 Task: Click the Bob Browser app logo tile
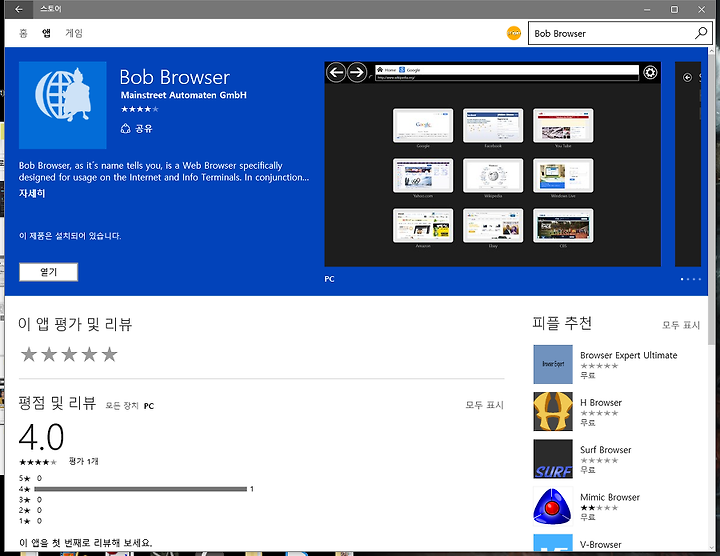pos(62,105)
